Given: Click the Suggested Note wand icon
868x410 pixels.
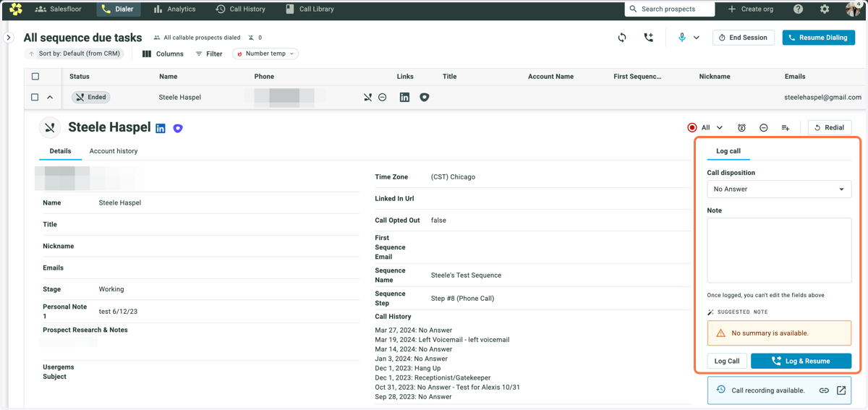Looking at the screenshot, I should (711, 312).
